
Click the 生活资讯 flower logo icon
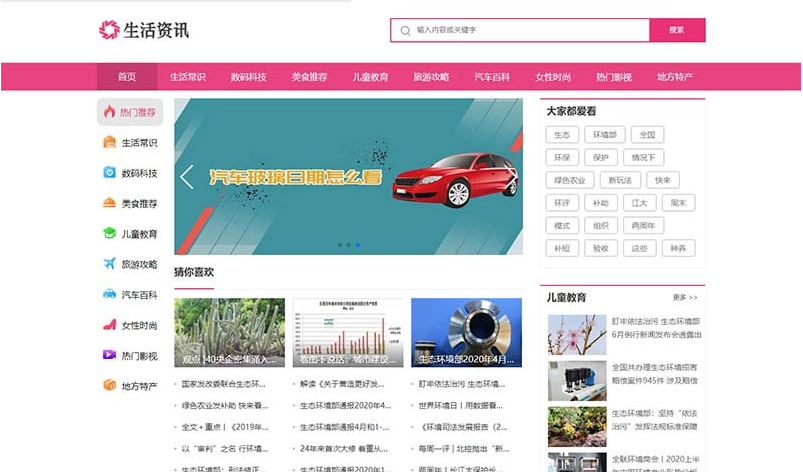(x=109, y=30)
